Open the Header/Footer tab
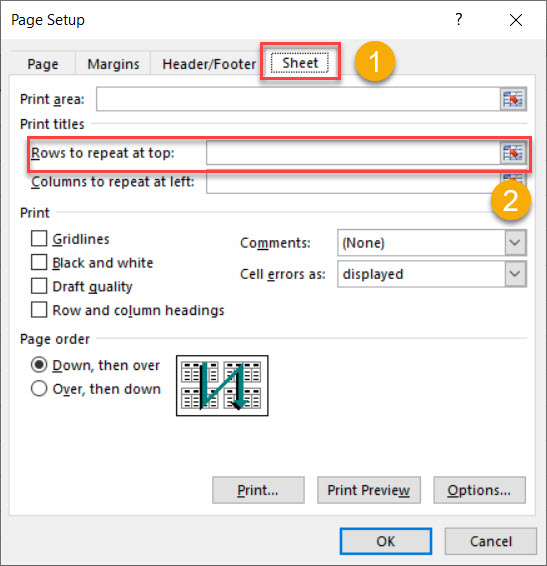This screenshot has height=566, width=547. click(209, 64)
